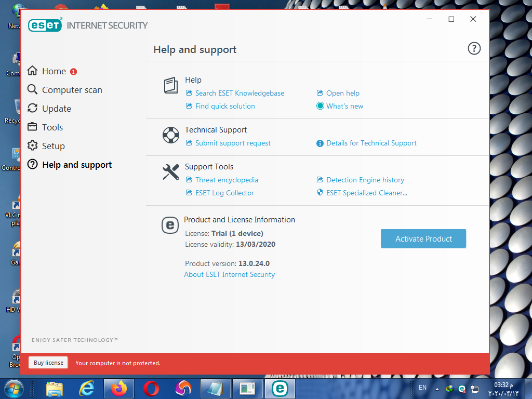532x399 pixels.
Task: Click Submit support request
Action: click(x=233, y=143)
